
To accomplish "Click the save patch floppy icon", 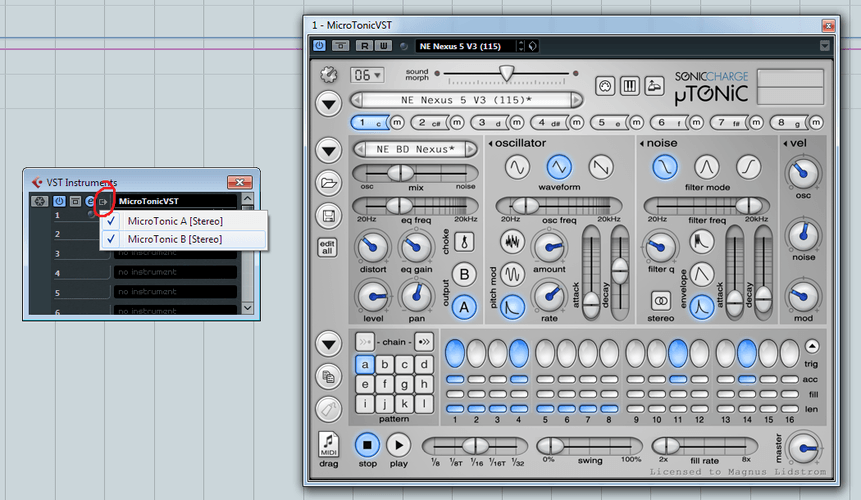I will coord(328,216).
